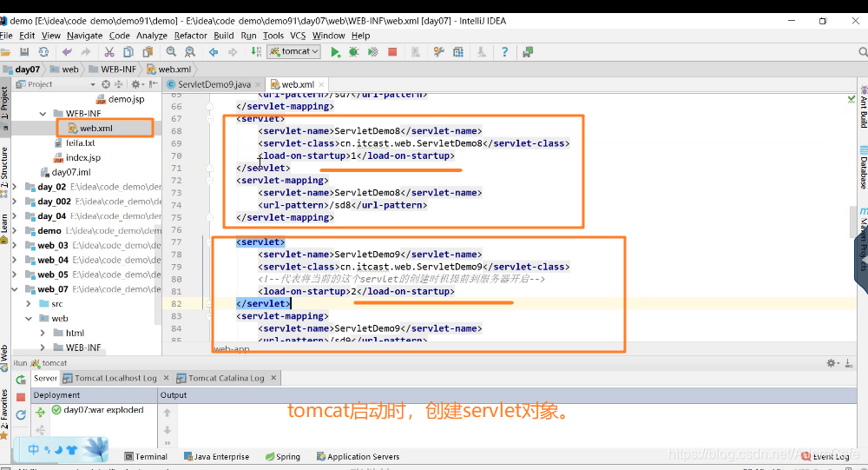Click scroll from source icon in Project
The height and width of the screenshot is (470, 868).
106,84
